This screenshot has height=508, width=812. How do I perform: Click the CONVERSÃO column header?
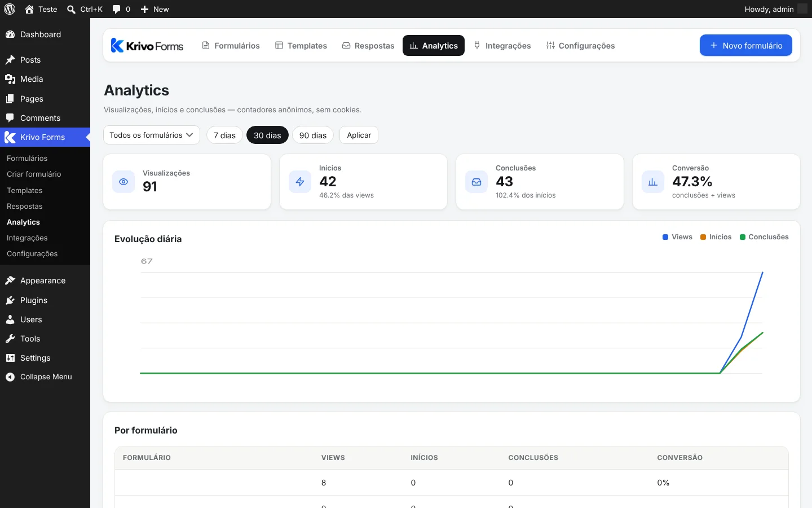[x=679, y=458]
